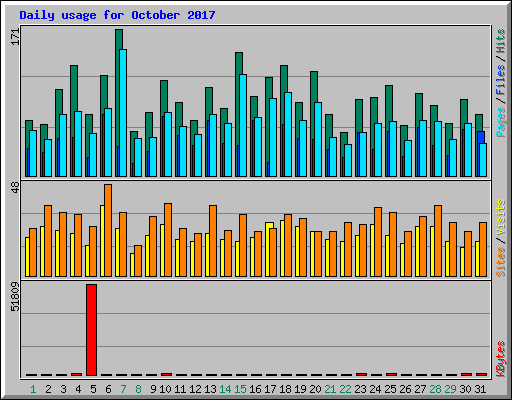Screen dimensions: 512x400
Task: Click the blue files bar for day 31
Action: click(x=481, y=137)
